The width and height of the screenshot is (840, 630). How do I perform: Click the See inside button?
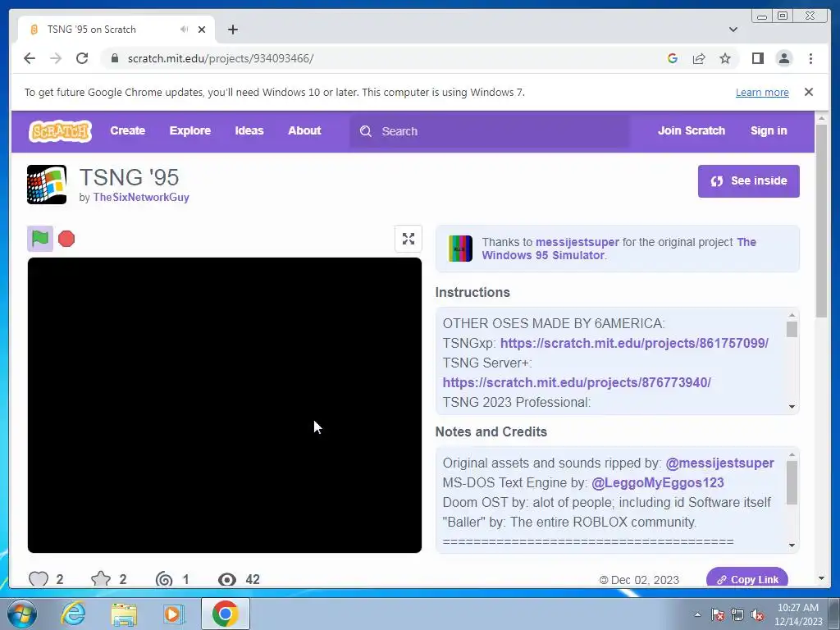pos(748,181)
